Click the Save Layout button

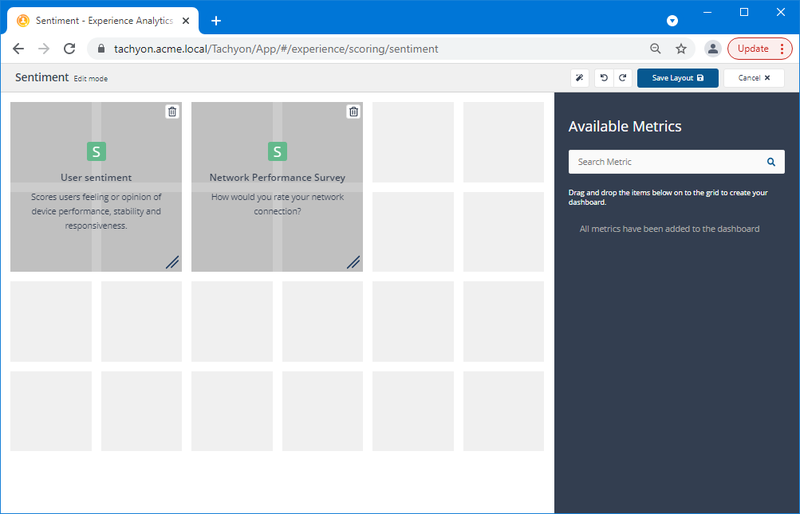click(x=678, y=78)
